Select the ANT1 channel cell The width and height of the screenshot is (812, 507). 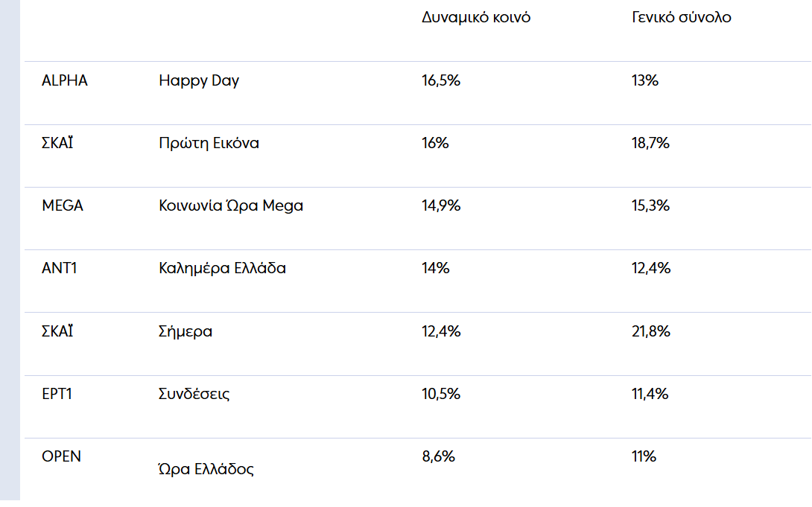point(60,268)
